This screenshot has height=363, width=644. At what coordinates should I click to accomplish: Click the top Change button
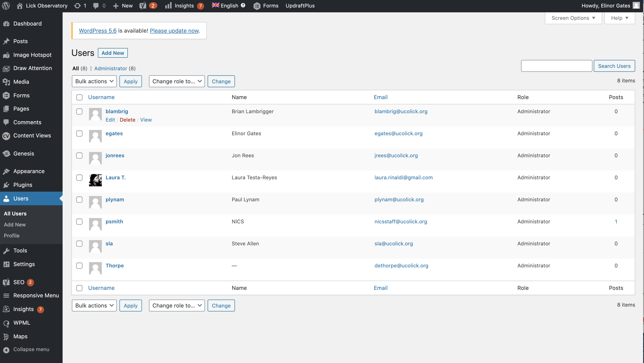click(x=221, y=81)
